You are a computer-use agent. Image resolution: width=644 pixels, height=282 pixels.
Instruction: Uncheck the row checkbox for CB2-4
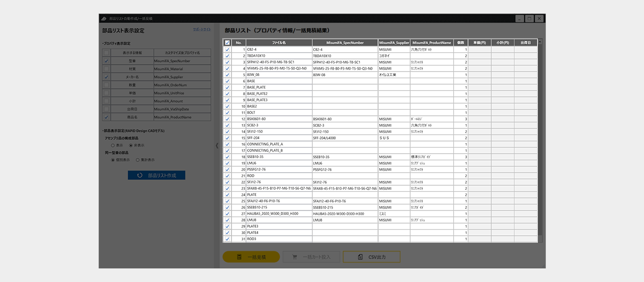(227, 49)
